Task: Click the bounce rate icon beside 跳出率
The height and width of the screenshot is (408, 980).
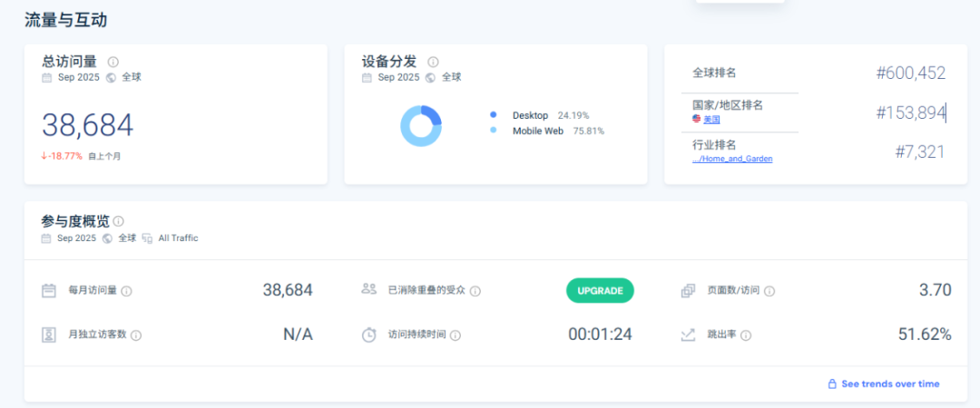Action: [688, 335]
